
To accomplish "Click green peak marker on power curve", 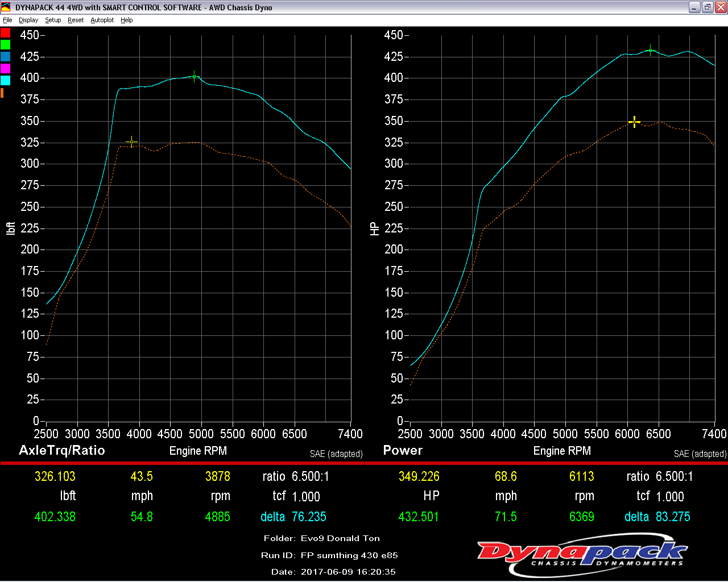I will (x=650, y=51).
